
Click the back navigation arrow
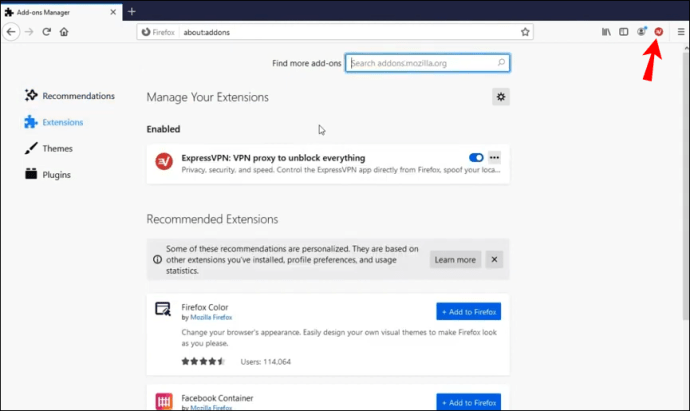coord(11,32)
